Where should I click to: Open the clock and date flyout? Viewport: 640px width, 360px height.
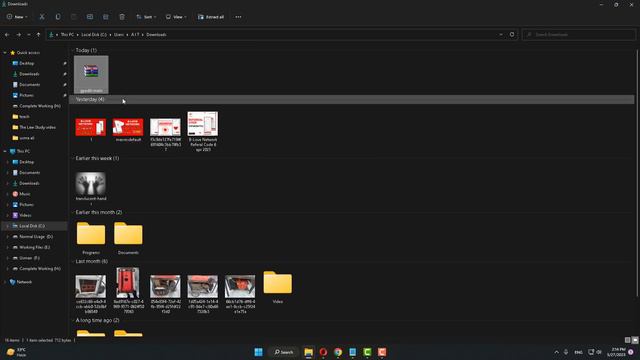coord(616,352)
